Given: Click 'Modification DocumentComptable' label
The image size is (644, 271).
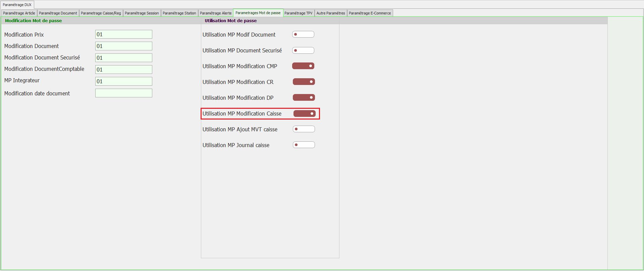Looking at the screenshot, I should click(44, 69).
